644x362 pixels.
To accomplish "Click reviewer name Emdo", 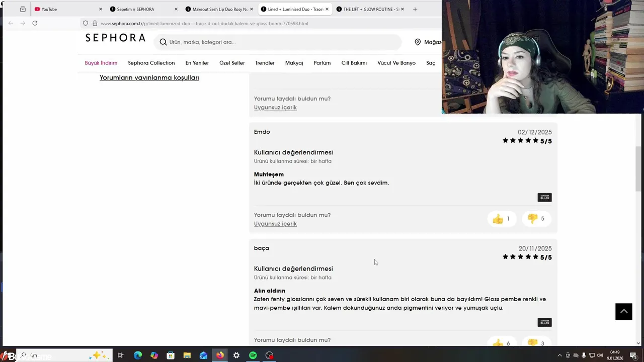I will 262,132.
